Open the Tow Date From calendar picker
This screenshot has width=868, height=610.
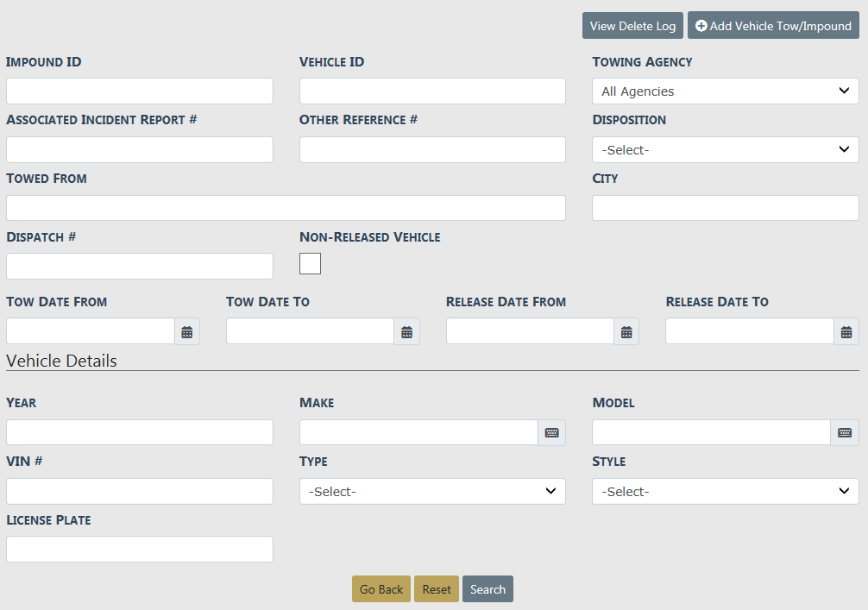tap(187, 332)
